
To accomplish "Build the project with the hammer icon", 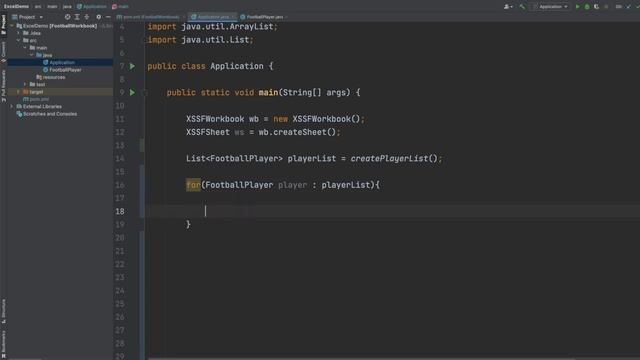I will (x=522, y=7).
